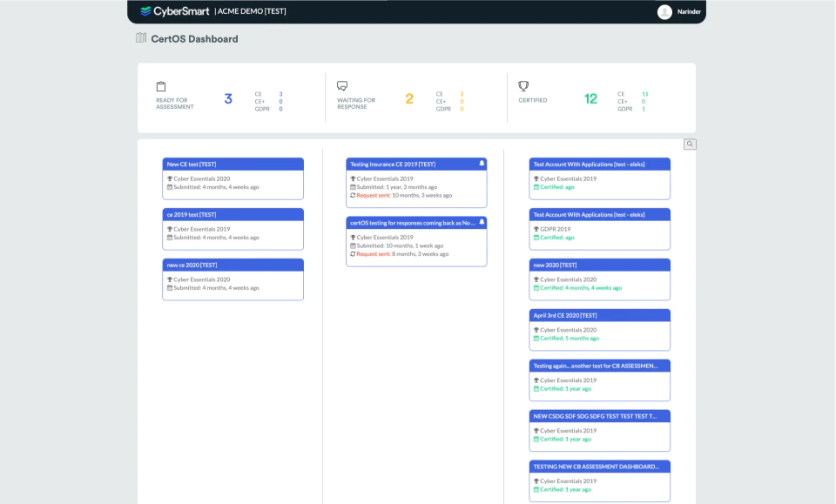The image size is (836, 504).
Task: Click the Waiting for Response count 2
Action: point(409,98)
